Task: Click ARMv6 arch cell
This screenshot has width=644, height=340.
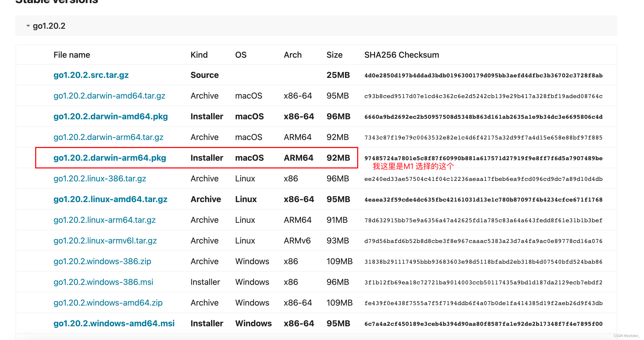Action: (297, 241)
